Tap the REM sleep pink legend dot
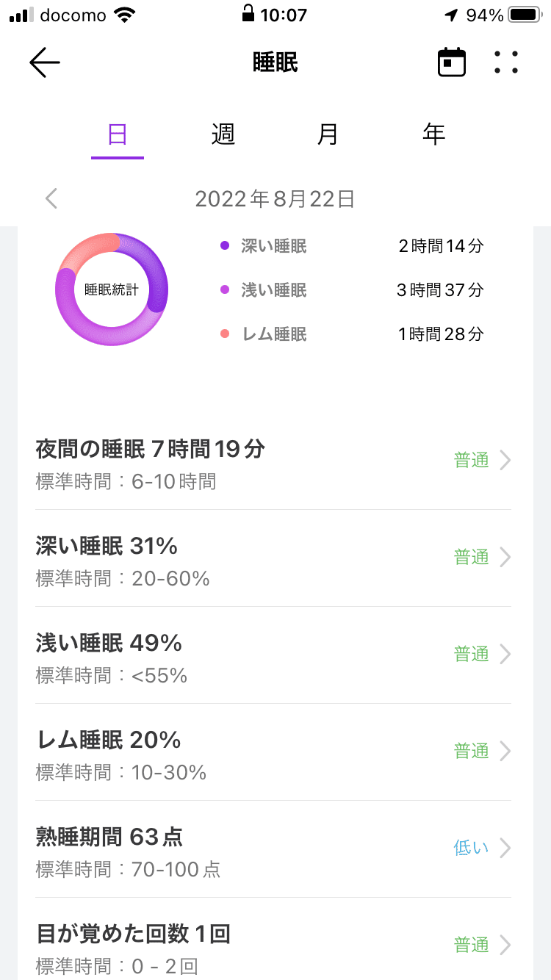Image resolution: width=551 pixels, height=980 pixels. click(225, 335)
